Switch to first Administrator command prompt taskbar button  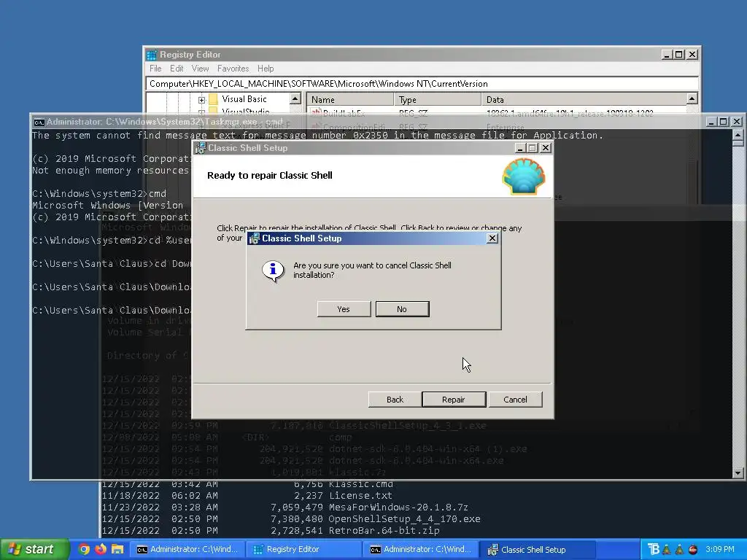click(x=187, y=550)
